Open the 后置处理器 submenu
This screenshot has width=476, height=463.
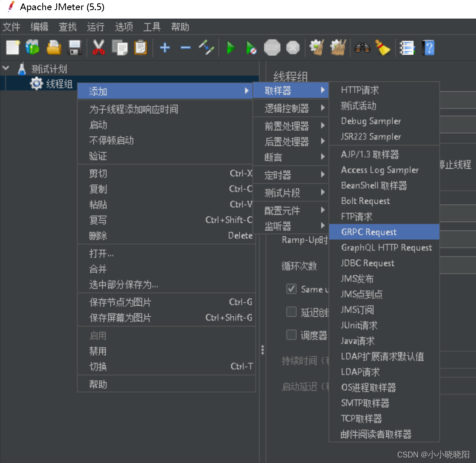(x=291, y=142)
